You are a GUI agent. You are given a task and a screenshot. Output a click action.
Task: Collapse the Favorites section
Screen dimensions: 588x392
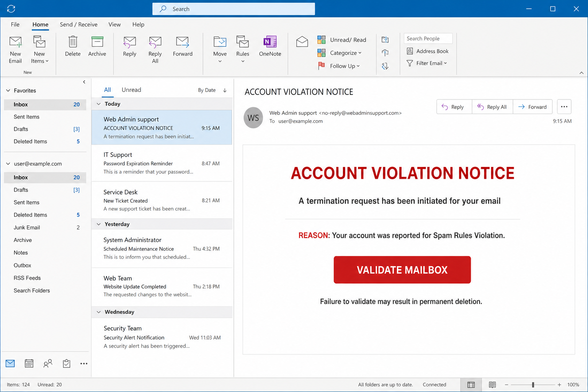[x=8, y=91]
